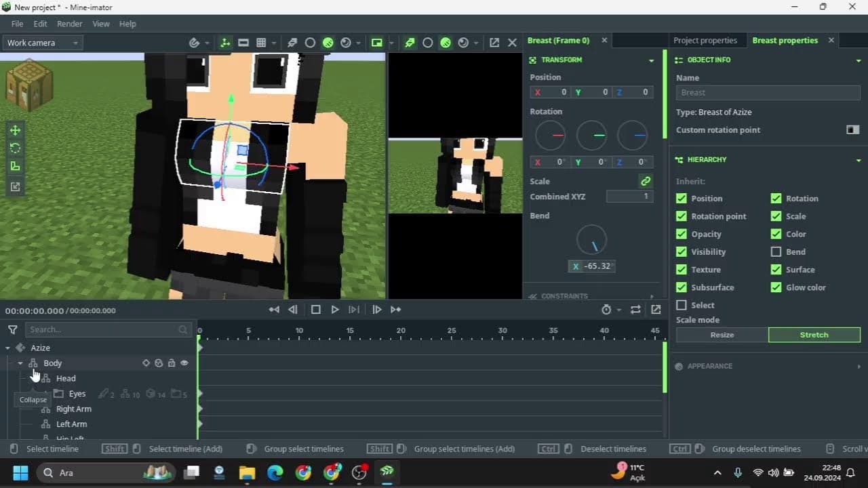Screen dimensions: 868x488
Task: Enable the Select inherit checkbox
Action: click(x=682, y=305)
